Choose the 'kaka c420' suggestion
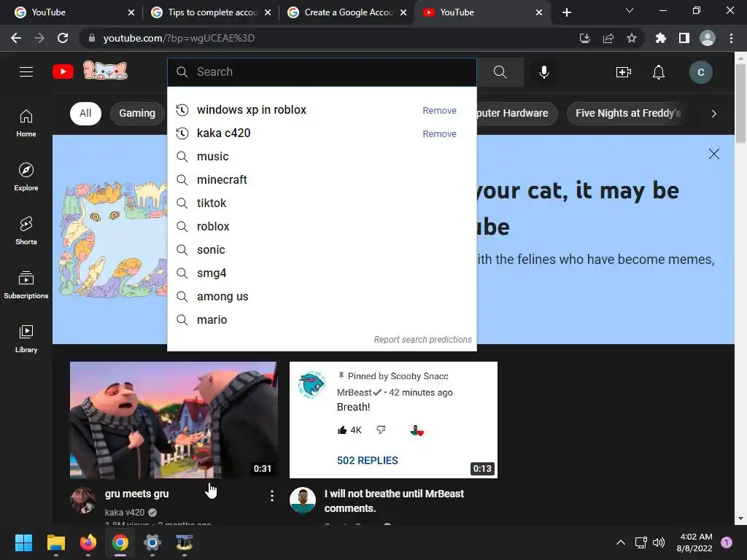The image size is (747, 560). tap(223, 133)
